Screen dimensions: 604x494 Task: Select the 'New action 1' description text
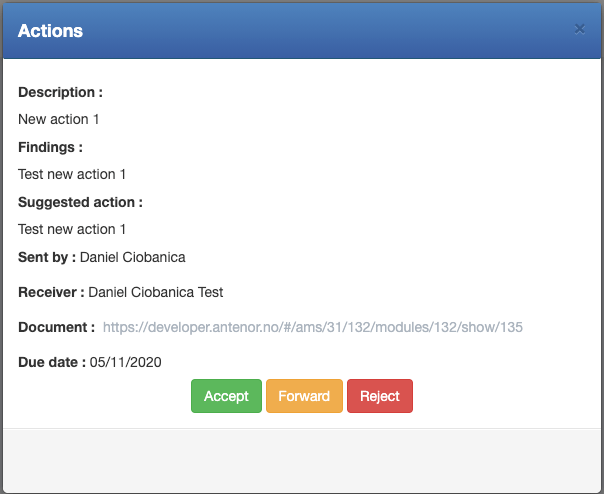tap(59, 119)
